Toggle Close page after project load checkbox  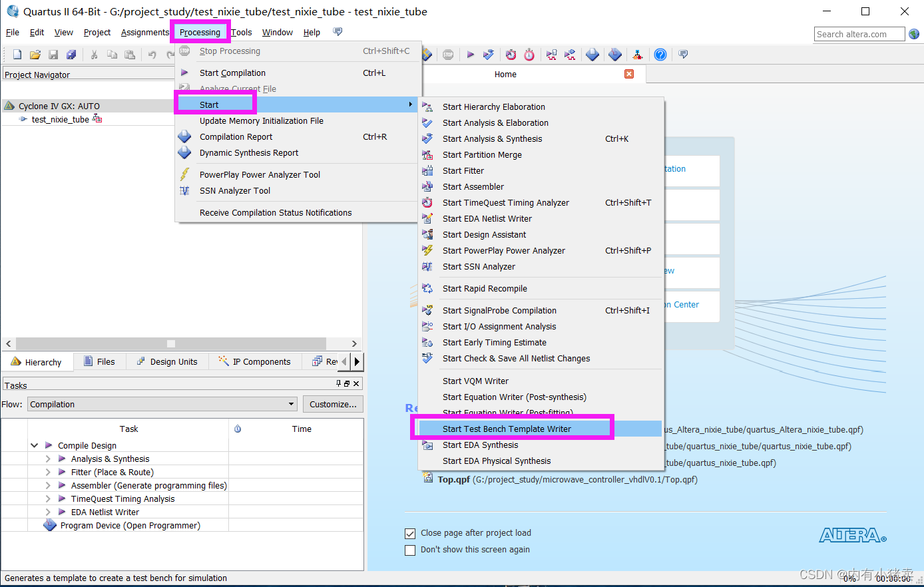tap(410, 533)
